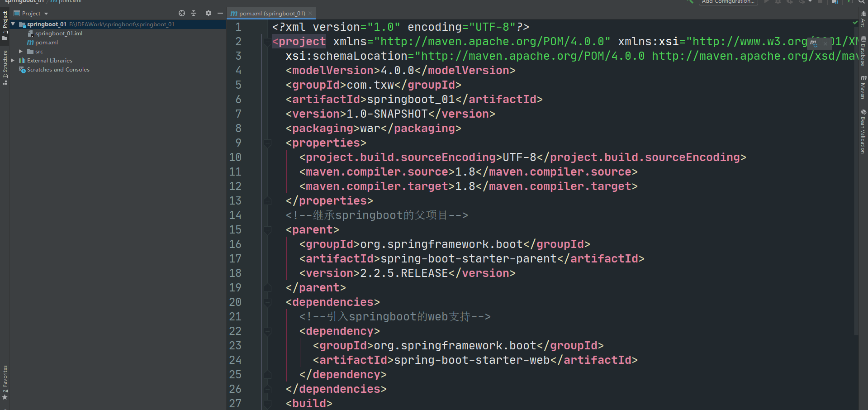Click xsi:schemaLocation attribute on line 3
Viewport: 868px width, 410px height.
pos(346,56)
